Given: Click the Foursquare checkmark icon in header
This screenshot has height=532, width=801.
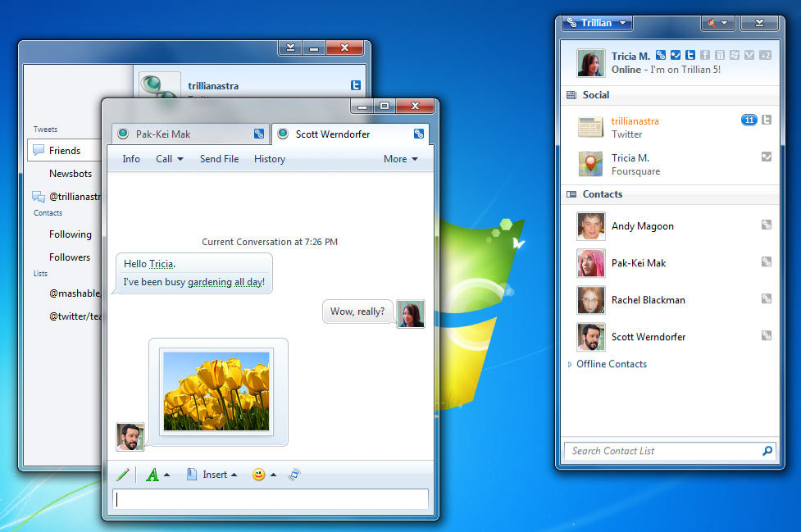Looking at the screenshot, I should coord(675,56).
